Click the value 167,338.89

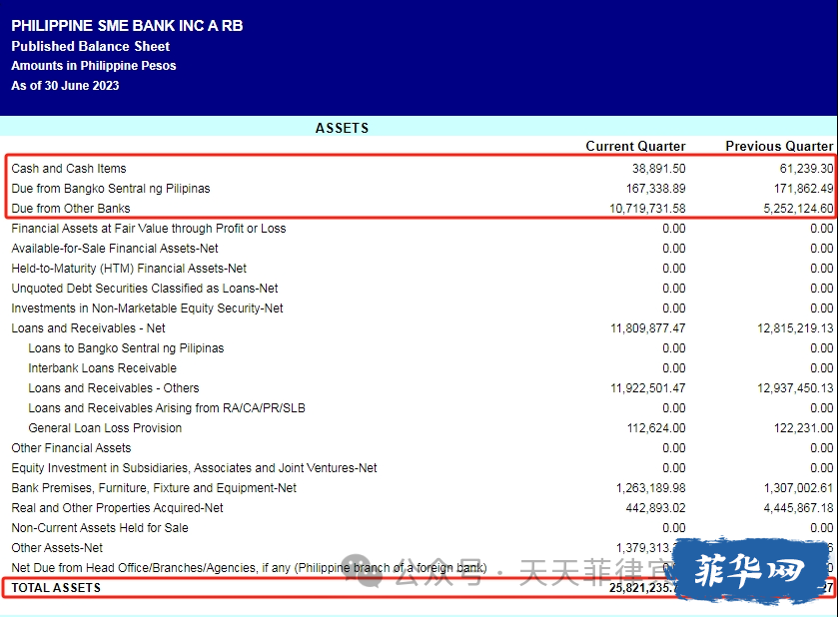point(655,189)
